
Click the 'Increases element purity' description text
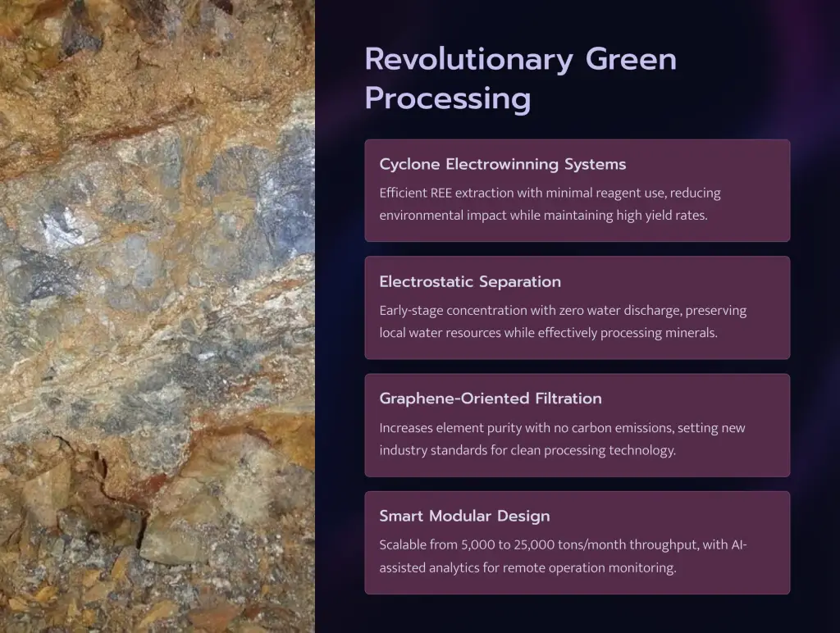click(x=562, y=439)
